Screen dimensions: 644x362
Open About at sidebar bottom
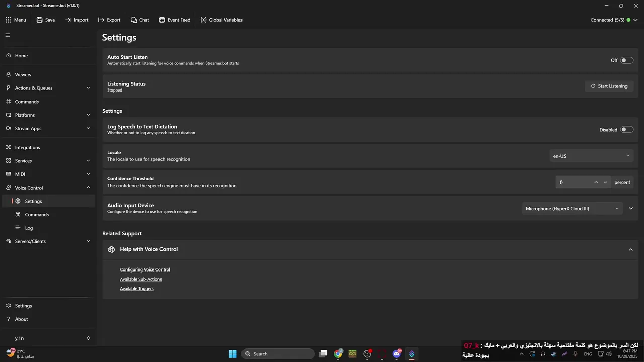pyautogui.click(x=47, y=319)
